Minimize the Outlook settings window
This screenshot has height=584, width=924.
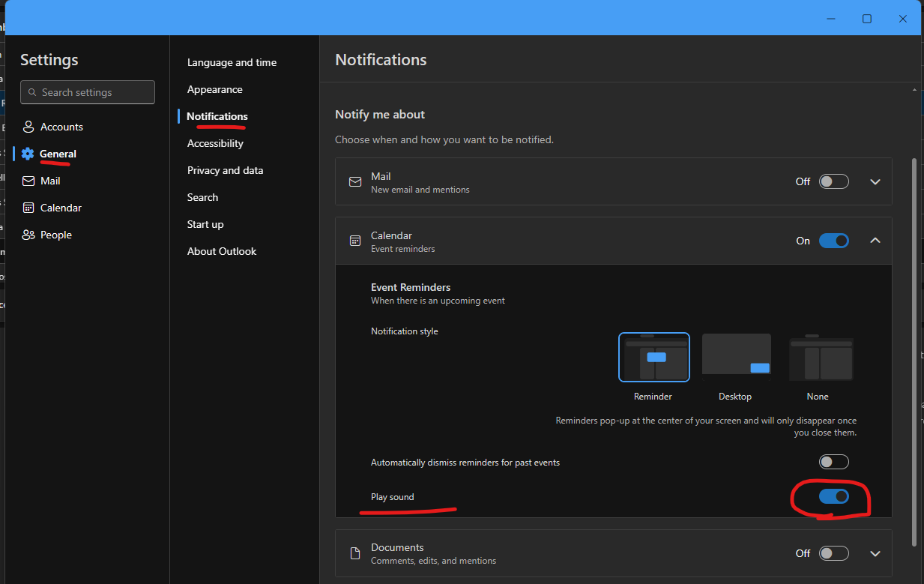tap(830, 19)
